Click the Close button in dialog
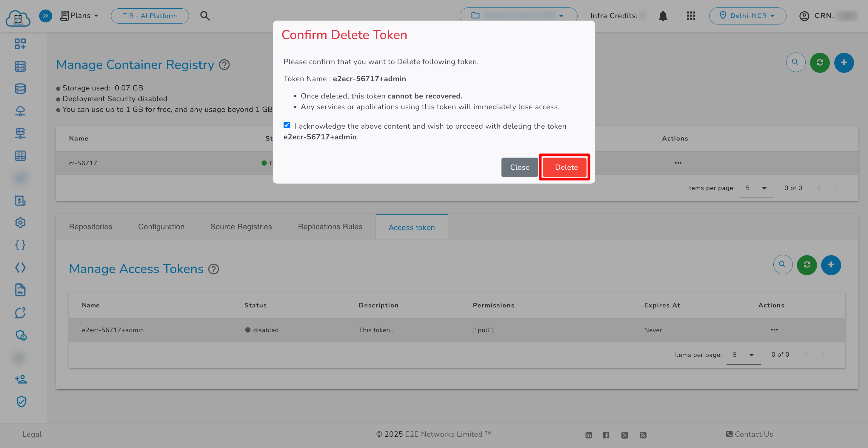Viewport: 868px width, 448px height. point(519,167)
